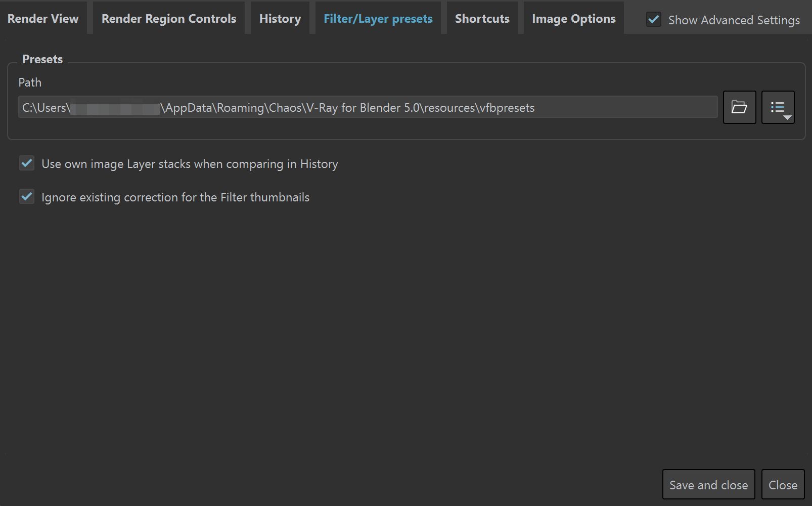Click the Path label above the field
Screen dimensions: 812x506
pos(30,82)
